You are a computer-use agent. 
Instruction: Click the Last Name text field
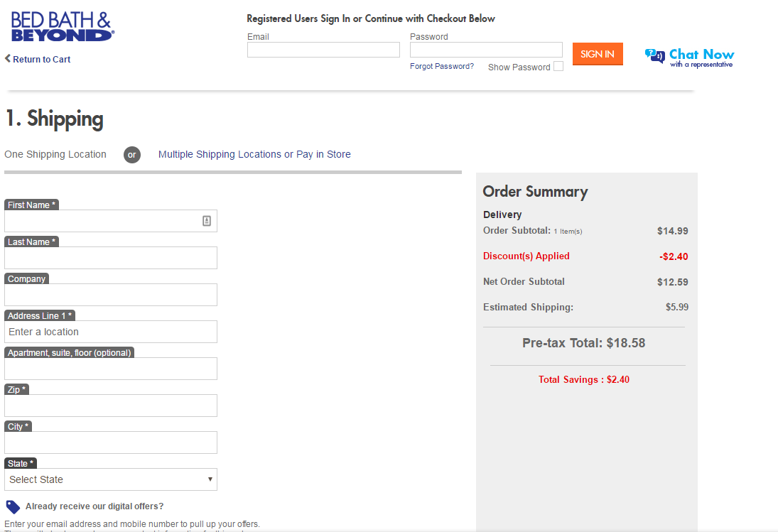tap(111, 258)
